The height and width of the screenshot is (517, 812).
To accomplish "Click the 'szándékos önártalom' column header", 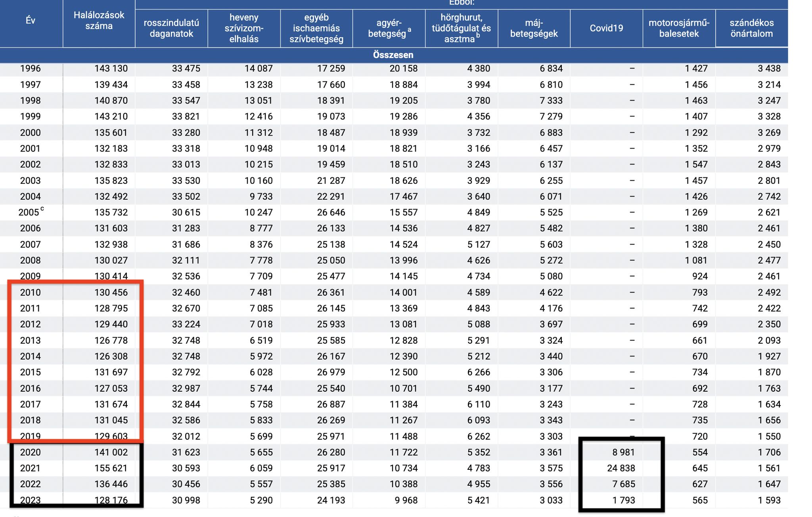I will pos(752,28).
